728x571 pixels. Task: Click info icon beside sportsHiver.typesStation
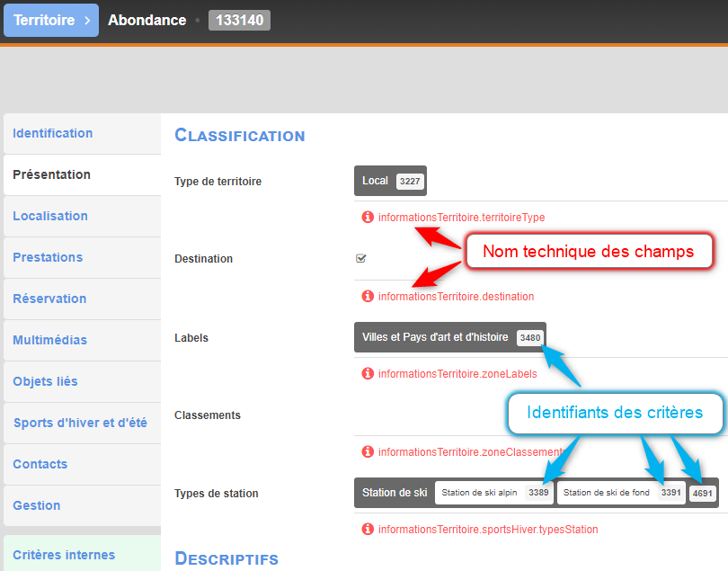pyautogui.click(x=368, y=529)
